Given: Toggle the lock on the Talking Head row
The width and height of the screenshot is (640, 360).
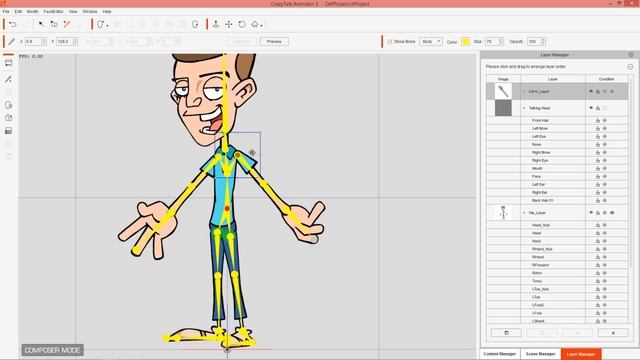Looking at the screenshot, I should 598,108.
